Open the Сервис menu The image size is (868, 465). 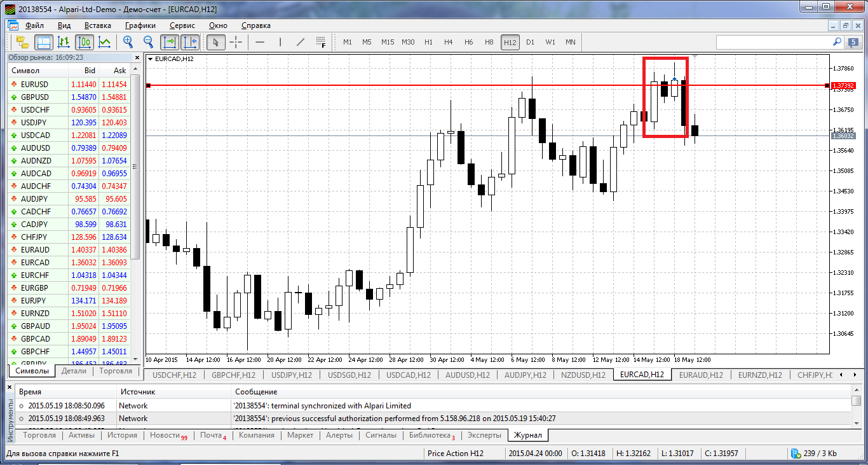(x=182, y=25)
